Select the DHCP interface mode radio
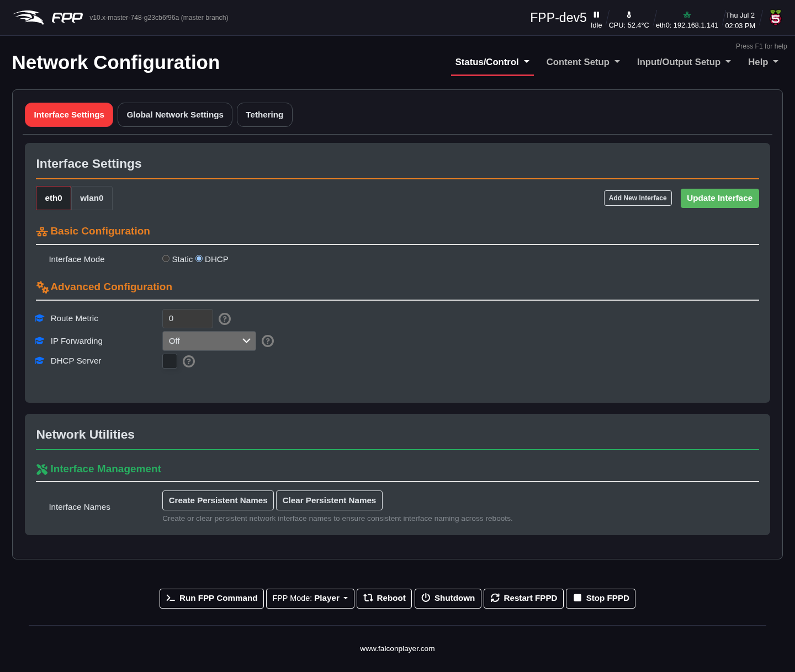 [x=199, y=259]
